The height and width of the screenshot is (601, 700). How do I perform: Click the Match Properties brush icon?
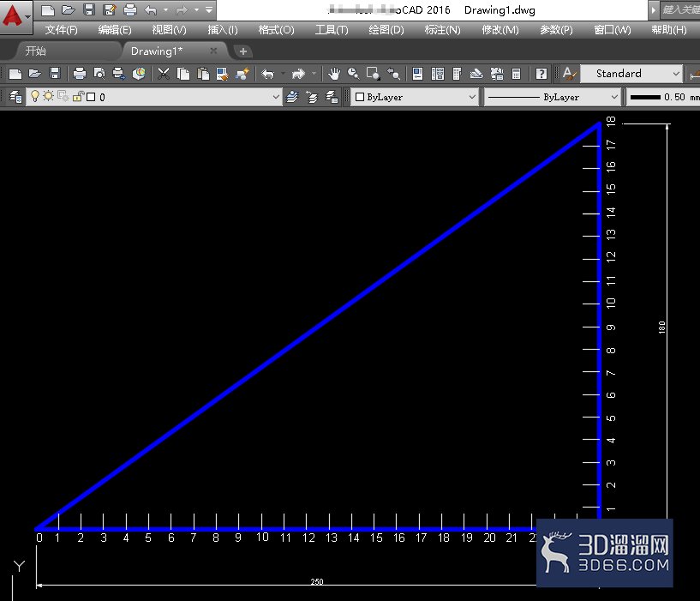coord(242,73)
